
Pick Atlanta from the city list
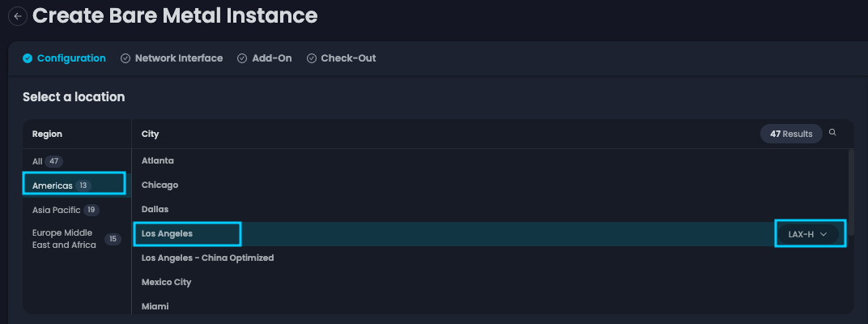point(158,160)
